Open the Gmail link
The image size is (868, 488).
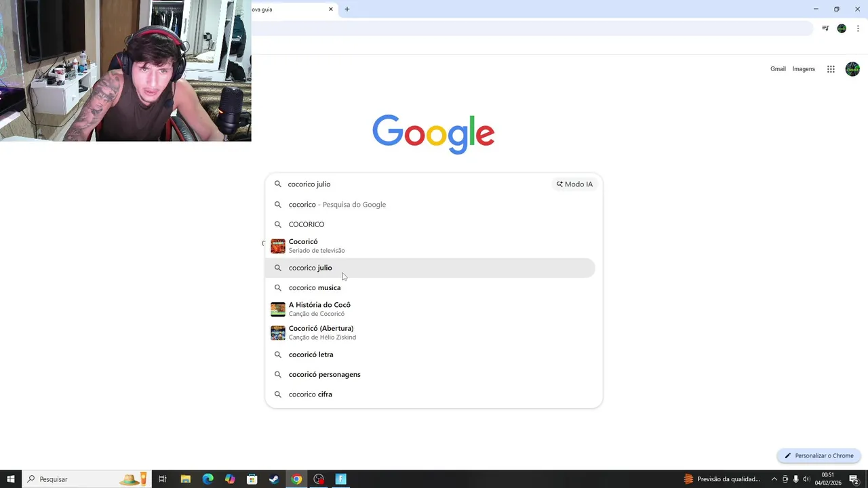778,69
